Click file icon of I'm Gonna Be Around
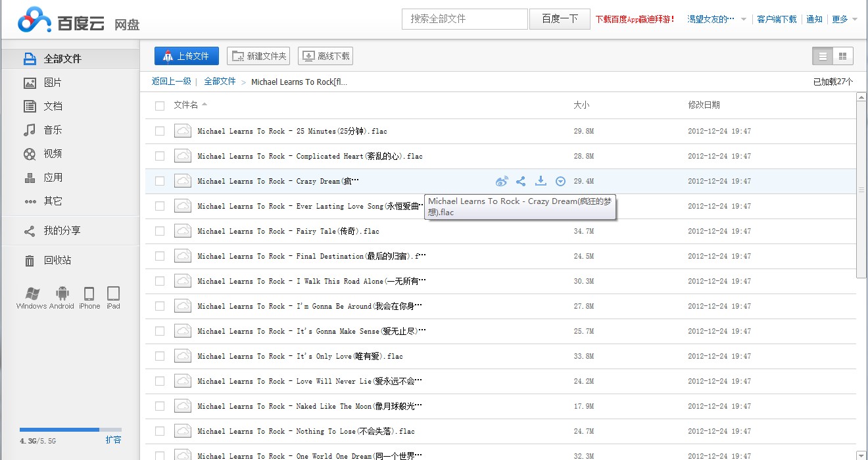 click(182, 306)
